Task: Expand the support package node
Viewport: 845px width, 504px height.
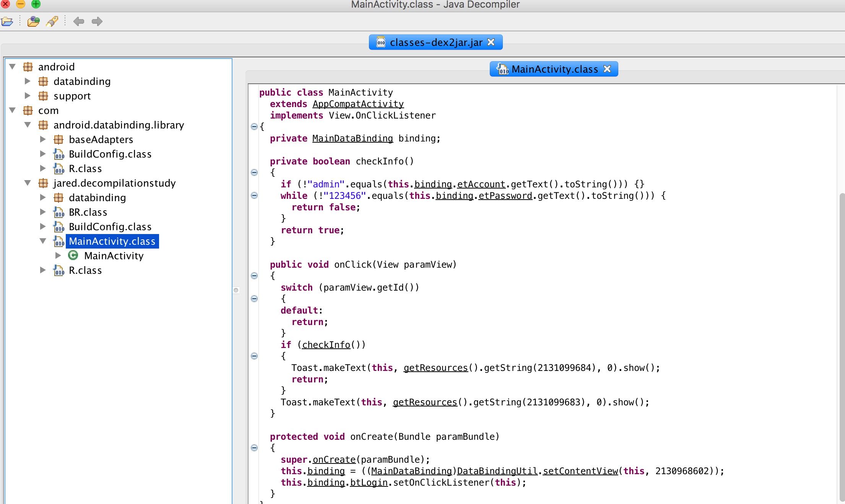Action: [28, 96]
